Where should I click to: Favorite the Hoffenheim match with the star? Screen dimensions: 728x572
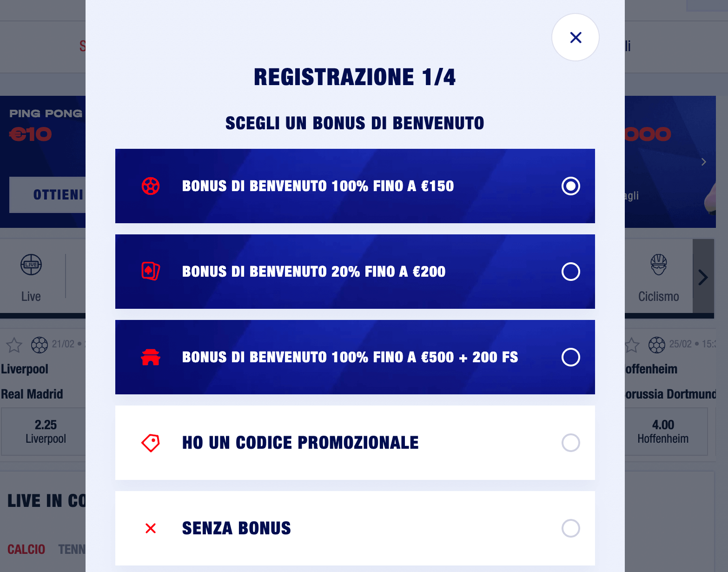pyautogui.click(x=631, y=345)
